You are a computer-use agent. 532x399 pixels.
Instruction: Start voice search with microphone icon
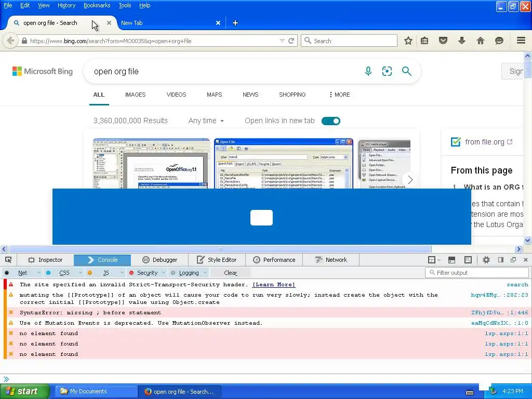[368, 71]
